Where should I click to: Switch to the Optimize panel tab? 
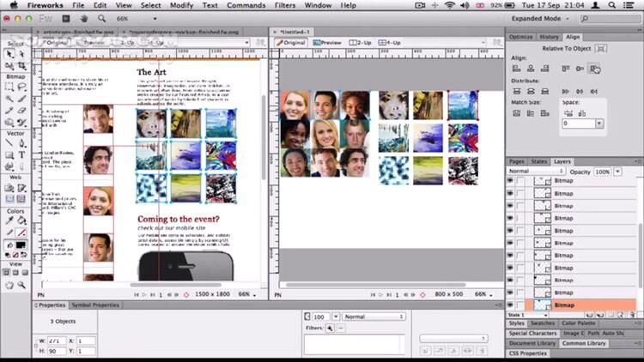pyautogui.click(x=520, y=37)
